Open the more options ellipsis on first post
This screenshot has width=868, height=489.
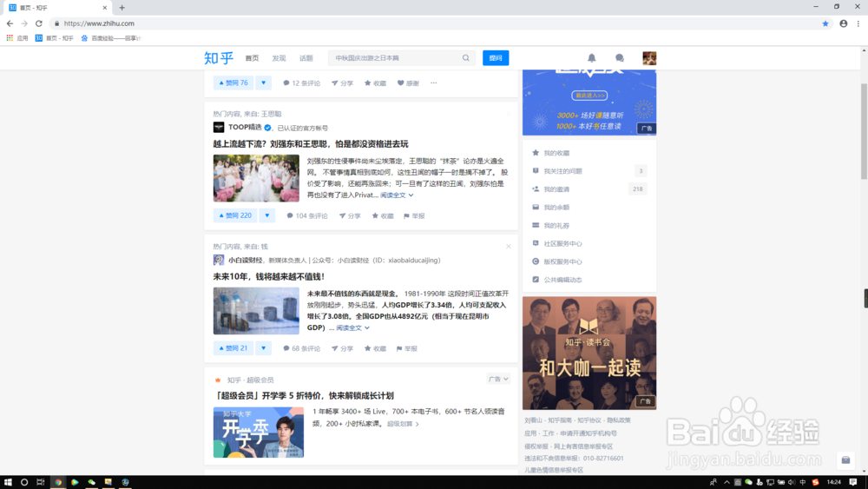pos(433,83)
